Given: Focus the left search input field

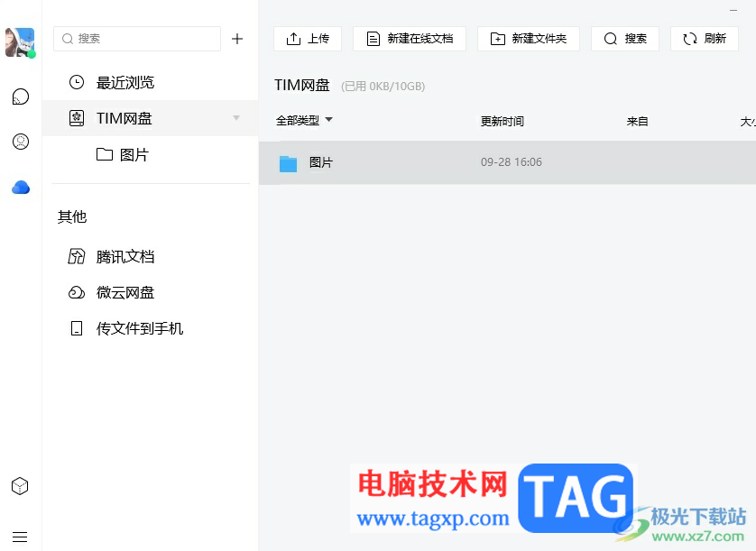Looking at the screenshot, I should [x=137, y=39].
